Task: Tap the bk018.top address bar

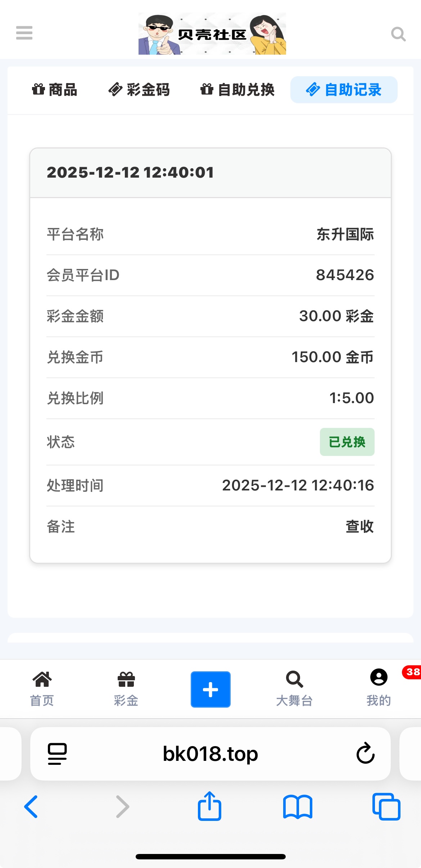Action: [210, 754]
